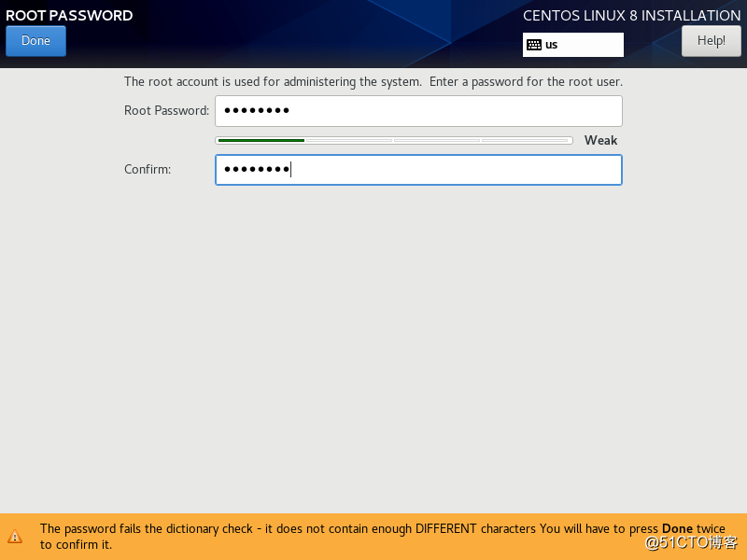The width and height of the screenshot is (747, 560).
Task: Click the root account description text
Action: [373, 82]
